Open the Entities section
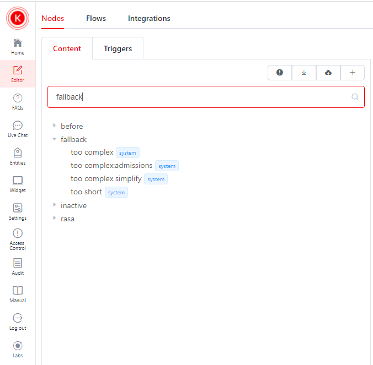Viewport: 373px width, 365px height. coord(17,156)
